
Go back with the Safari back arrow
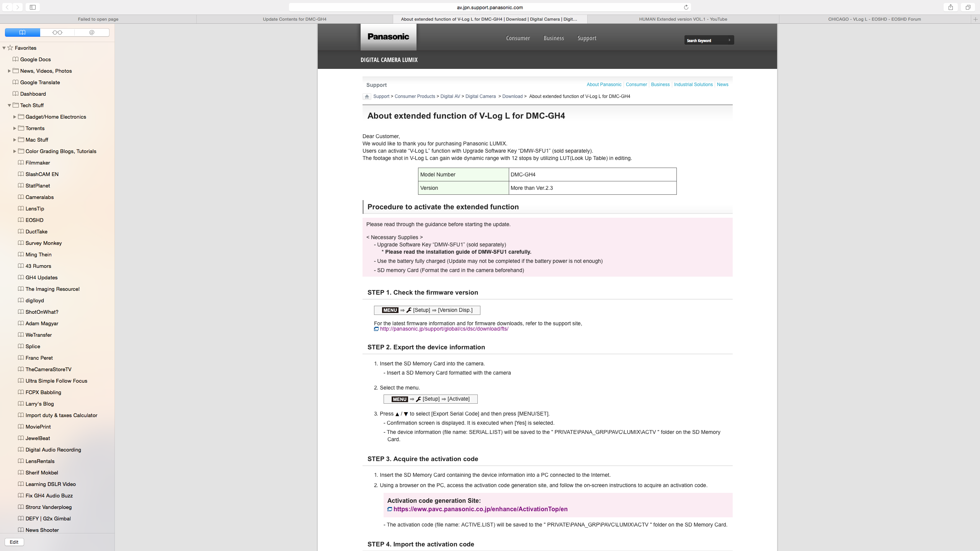click(x=7, y=7)
